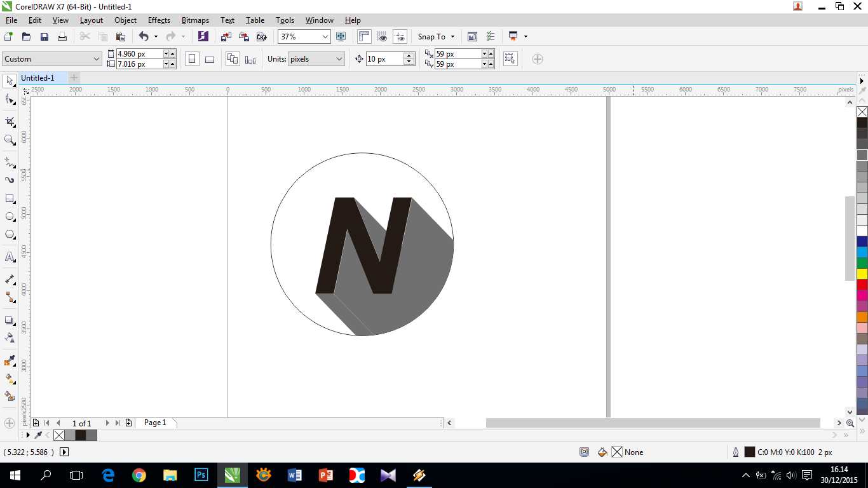Toggle All pages layout button
This screenshot has width=868, height=488.
point(233,59)
